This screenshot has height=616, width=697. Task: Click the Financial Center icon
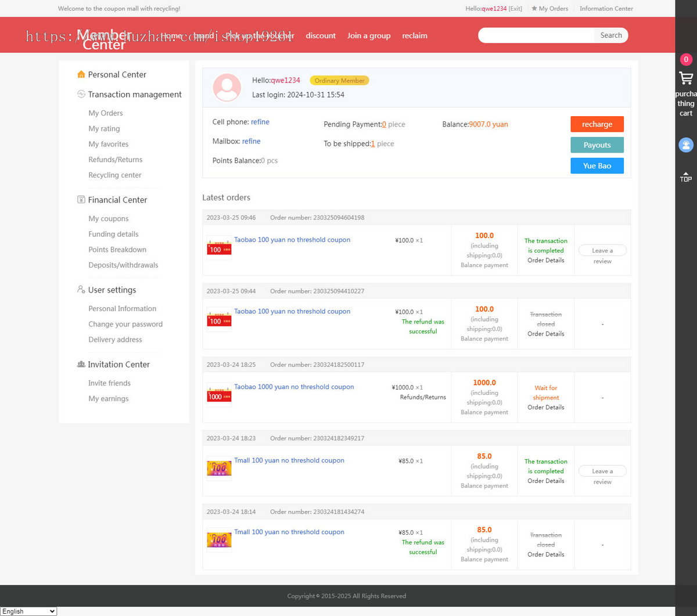tap(81, 200)
